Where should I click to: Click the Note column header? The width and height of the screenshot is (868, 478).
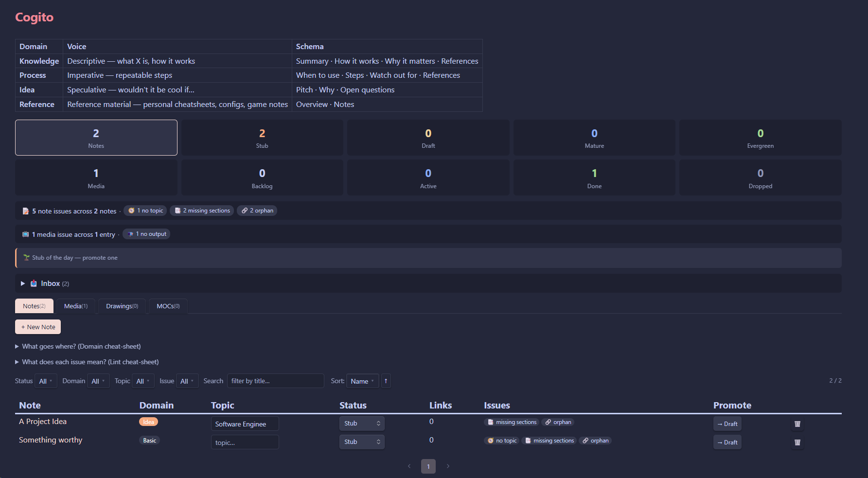tap(30, 405)
